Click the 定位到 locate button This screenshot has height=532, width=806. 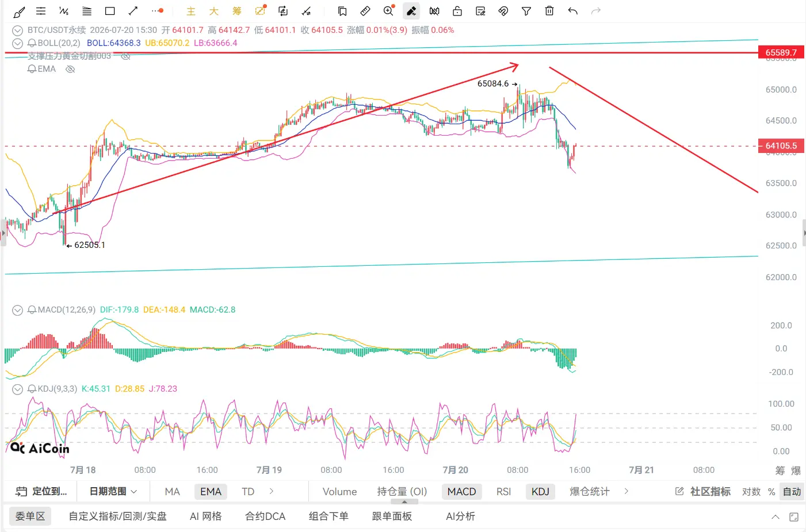tap(41, 491)
